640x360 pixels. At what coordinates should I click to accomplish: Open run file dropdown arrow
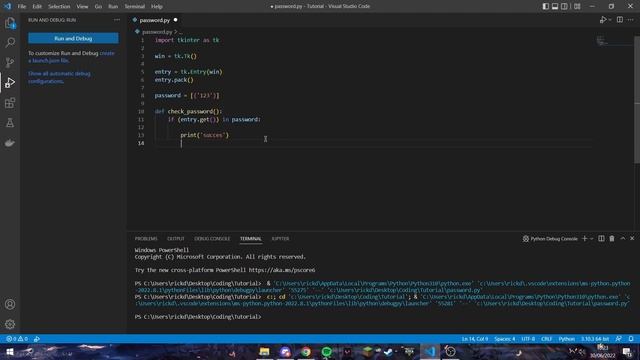tap(610, 20)
